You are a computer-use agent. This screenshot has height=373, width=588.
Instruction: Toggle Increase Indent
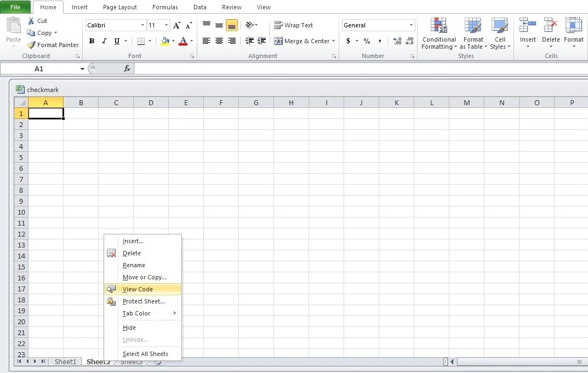[x=261, y=41]
